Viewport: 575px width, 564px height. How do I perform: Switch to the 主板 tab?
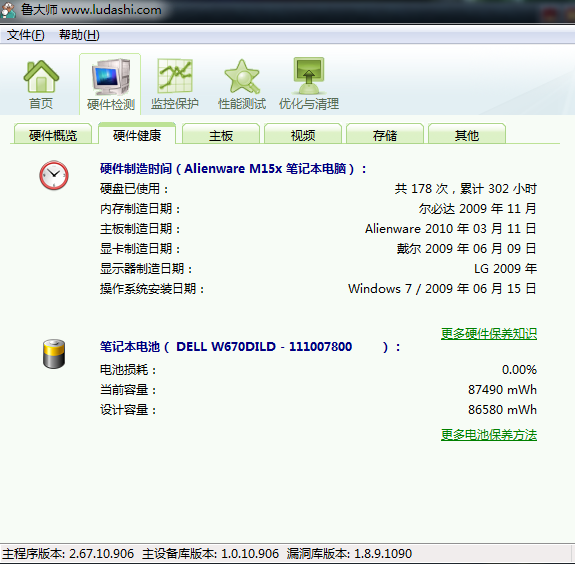coord(221,135)
